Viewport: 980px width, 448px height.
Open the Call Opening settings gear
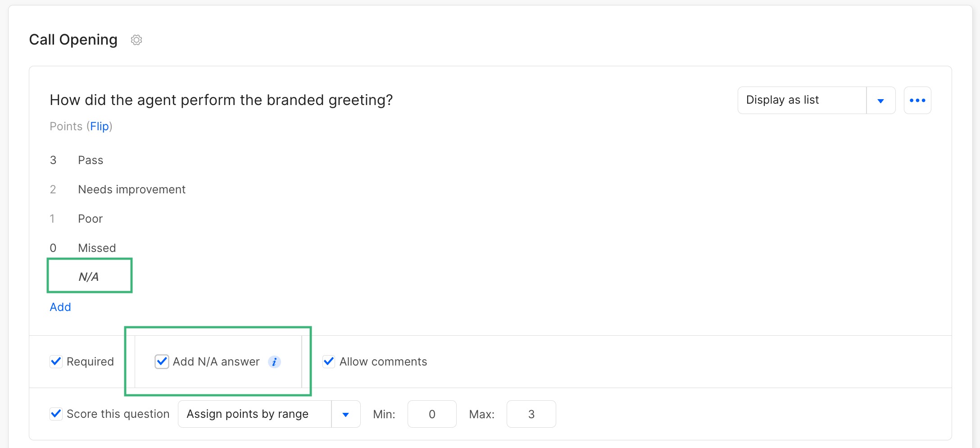click(136, 40)
